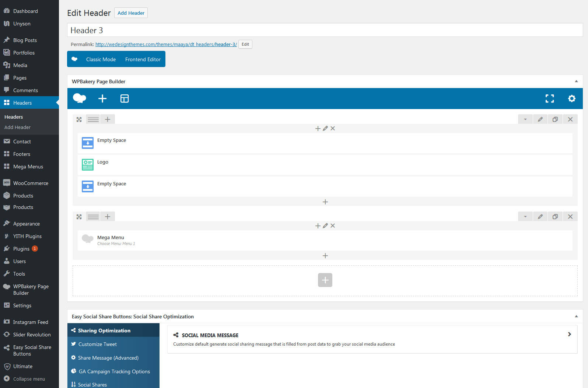Click the Logo element icon
Screen dimensions: 588x388
click(x=88, y=165)
